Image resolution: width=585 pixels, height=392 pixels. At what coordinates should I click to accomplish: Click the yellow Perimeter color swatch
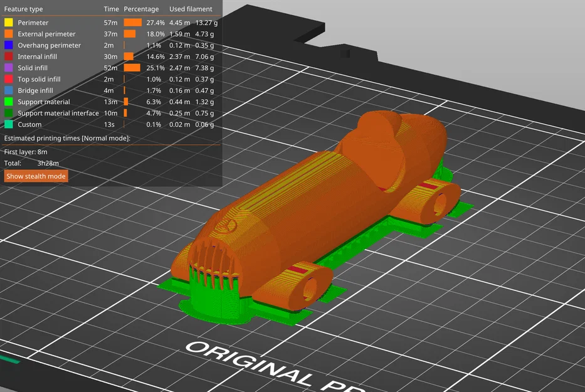tap(8, 23)
